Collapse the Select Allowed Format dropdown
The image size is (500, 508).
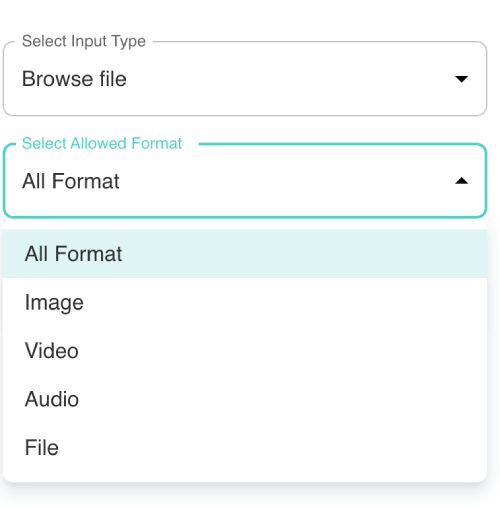[245, 181]
